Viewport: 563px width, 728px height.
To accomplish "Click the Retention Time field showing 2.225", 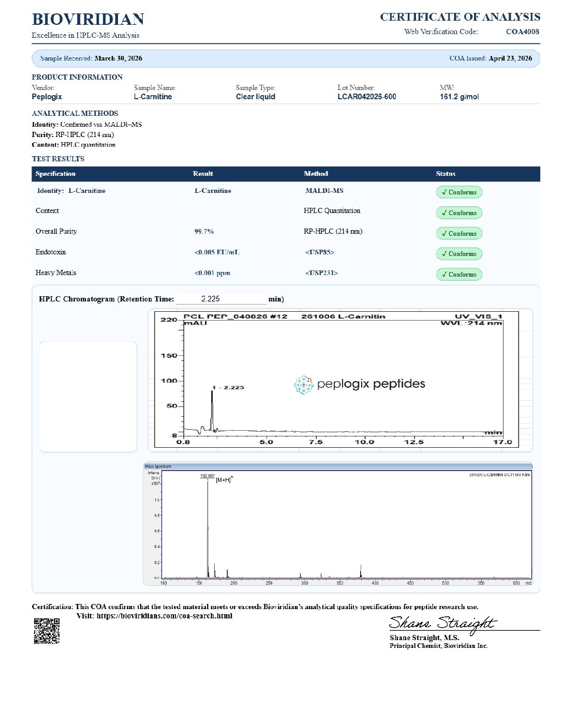I will tap(221, 299).
